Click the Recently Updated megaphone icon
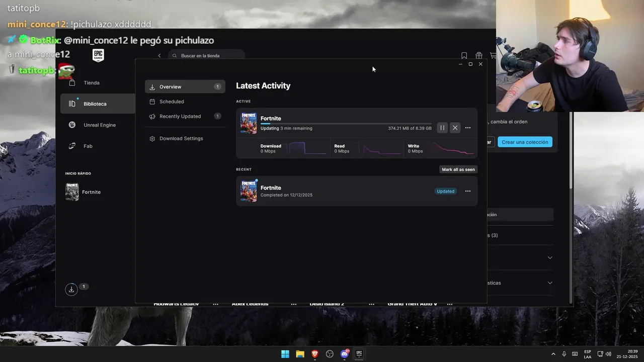 pos(152,116)
